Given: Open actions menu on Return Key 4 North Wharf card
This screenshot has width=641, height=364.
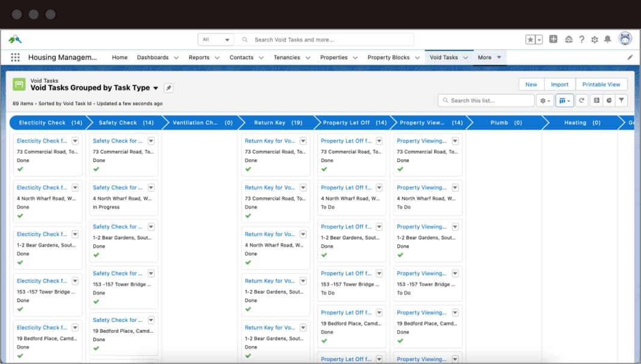Looking at the screenshot, I should 303,234.
